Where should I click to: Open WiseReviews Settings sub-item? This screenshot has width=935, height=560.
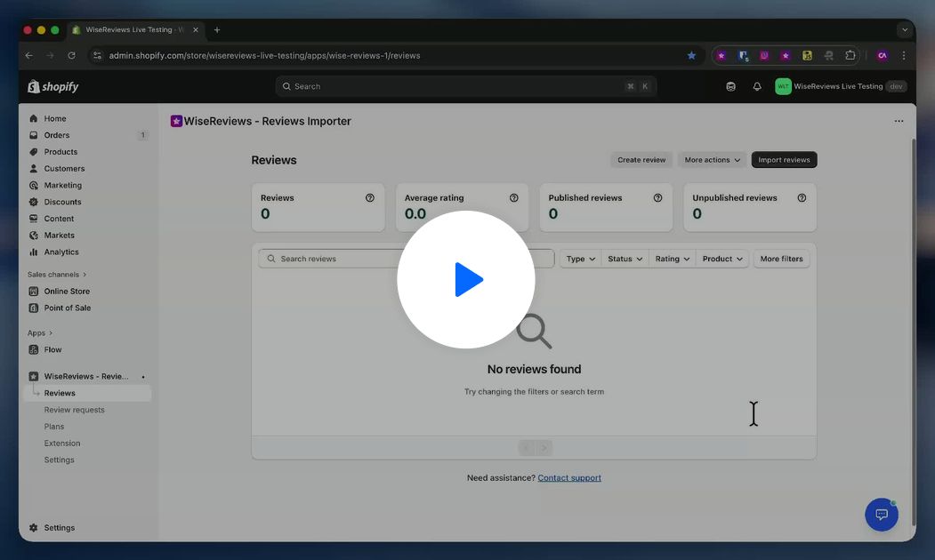tap(59, 460)
